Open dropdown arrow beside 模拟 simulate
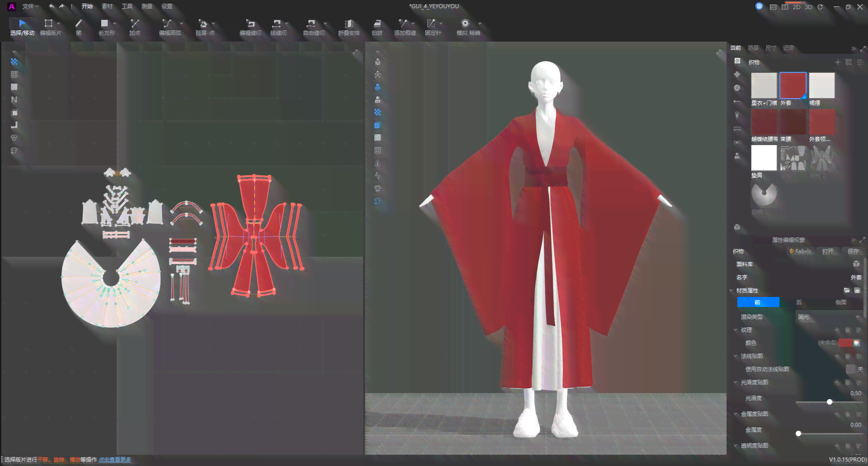The width and height of the screenshot is (868, 466). coord(480,24)
